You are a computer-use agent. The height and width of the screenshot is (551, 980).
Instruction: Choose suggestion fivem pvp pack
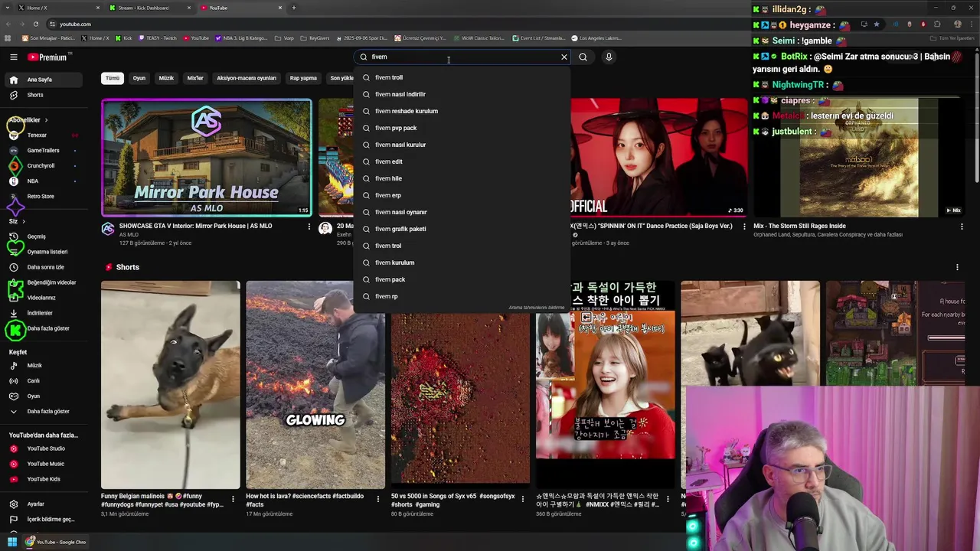pyautogui.click(x=462, y=128)
